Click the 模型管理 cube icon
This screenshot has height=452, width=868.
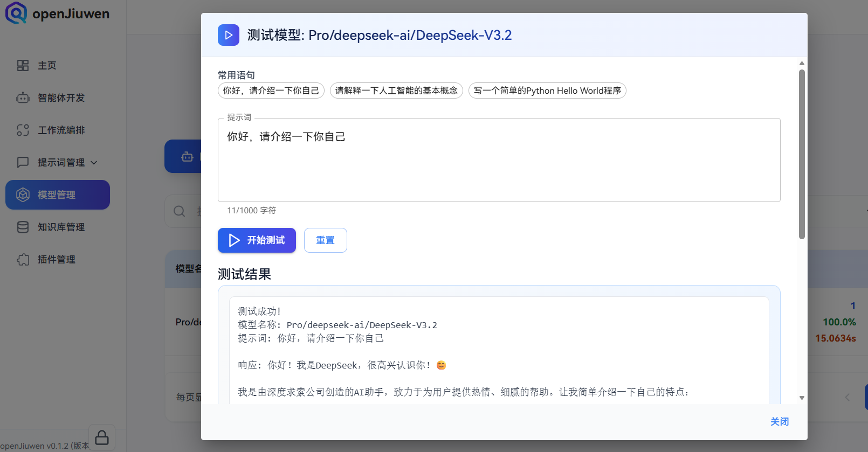[x=23, y=194]
